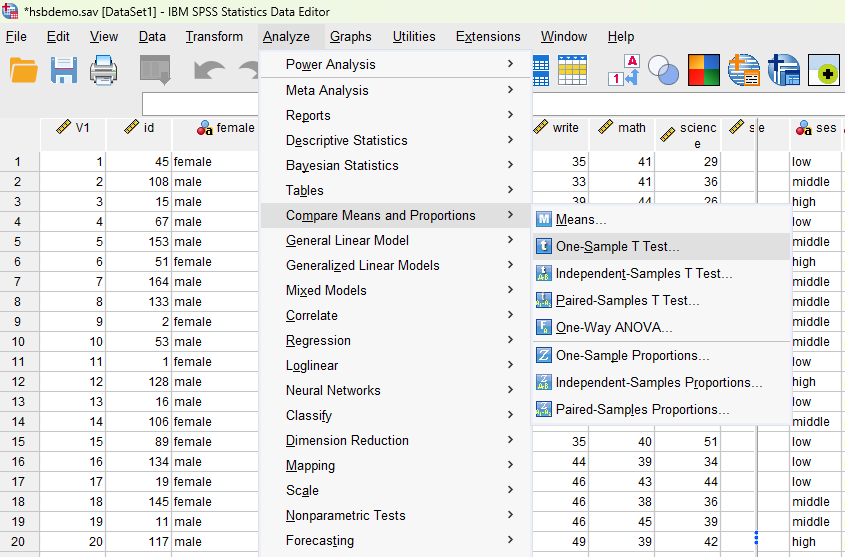Click the One-Sample T Test icon
The width and height of the screenshot is (845, 557).
544,246
